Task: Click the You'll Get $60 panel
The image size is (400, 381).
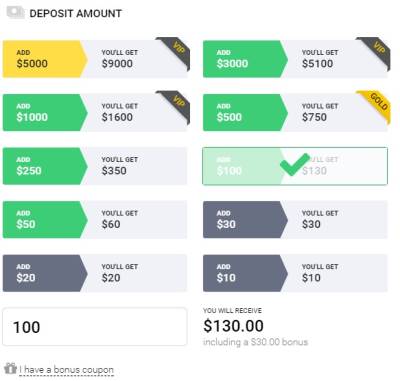Action: 135,220
